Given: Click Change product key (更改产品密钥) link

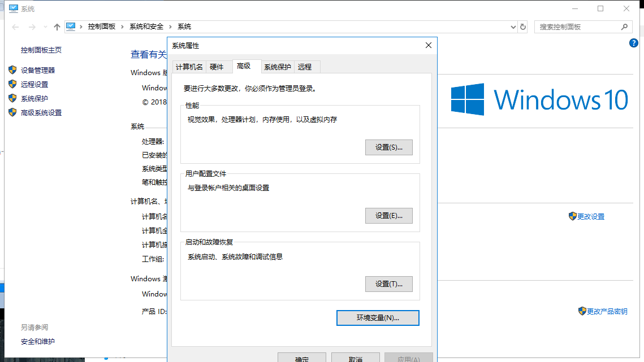Looking at the screenshot, I should pyautogui.click(x=607, y=311).
